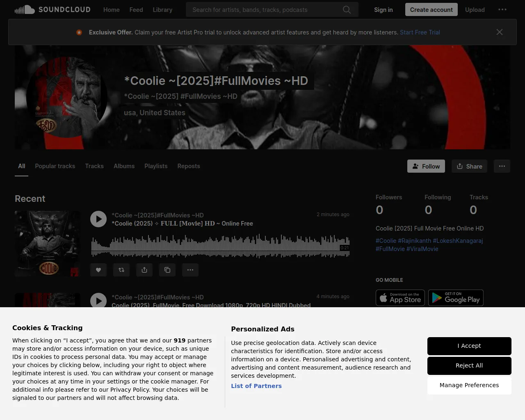
Task: Click Create account button
Action: click(431, 9)
